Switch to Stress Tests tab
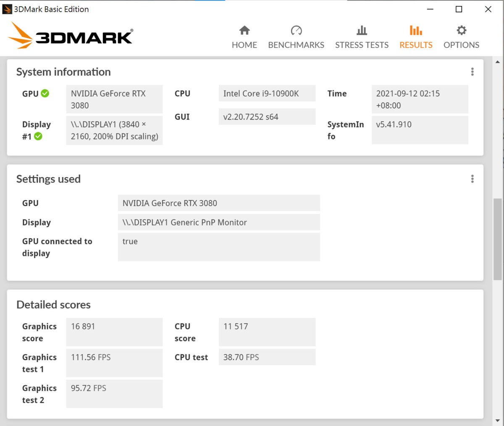 click(362, 37)
